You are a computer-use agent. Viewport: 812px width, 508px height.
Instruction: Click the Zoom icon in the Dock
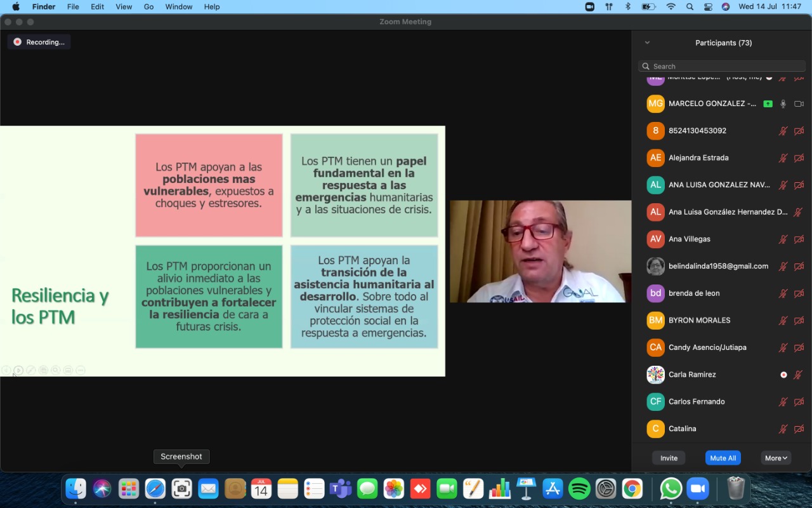pyautogui.click(x=698, y=489)
